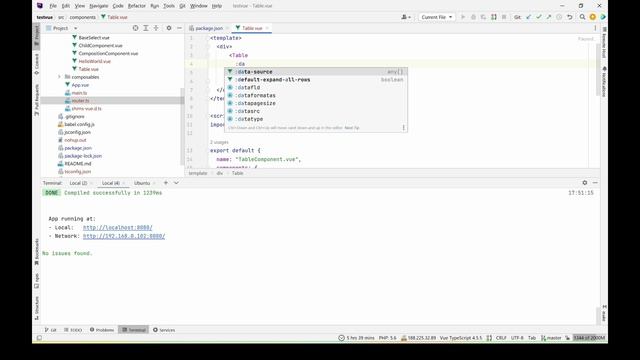640x360 pixels.
Task: Click the tool windows toggle icon in status bar
Action: [39, 338]
